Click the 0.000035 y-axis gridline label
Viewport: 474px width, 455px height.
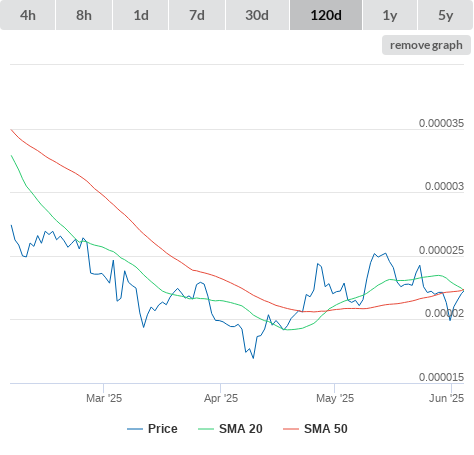pyautogui.click(x=441, y=123)
